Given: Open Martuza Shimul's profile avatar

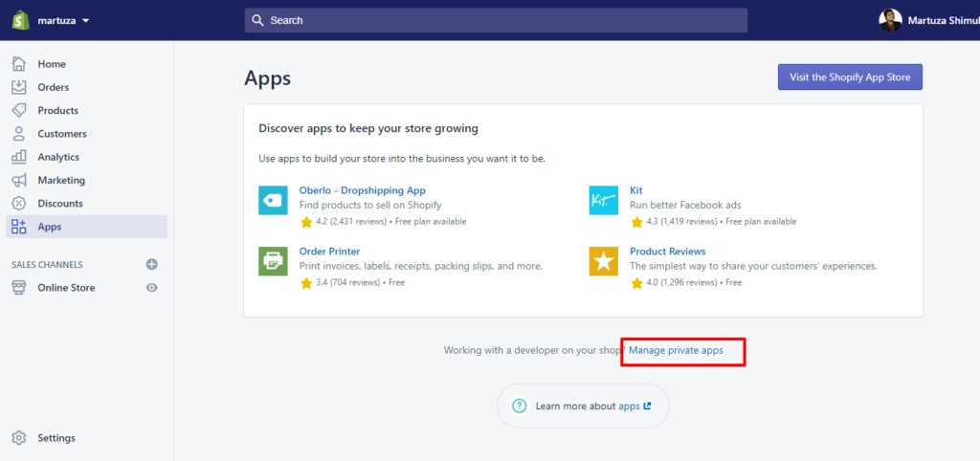Looking at the screenshot, I should (x=890, y=20).
